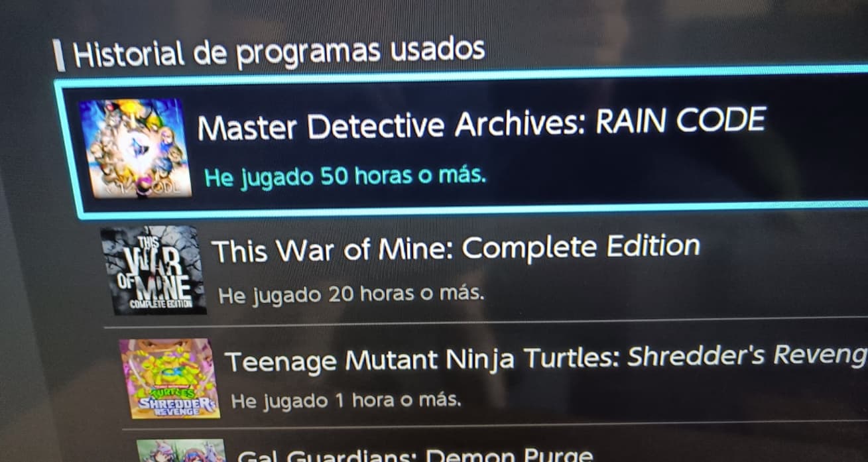Viewport: 868px width, 462px height.
Task: Select the Gal Guardians: Demon Purge entry
Action: point(415,455)
